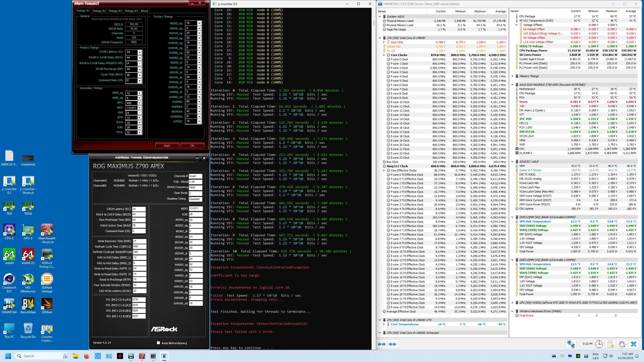The image size is (644, 362).
Task: Click the shrink columns inward arrows icon
Action: [x=392, y=344]
